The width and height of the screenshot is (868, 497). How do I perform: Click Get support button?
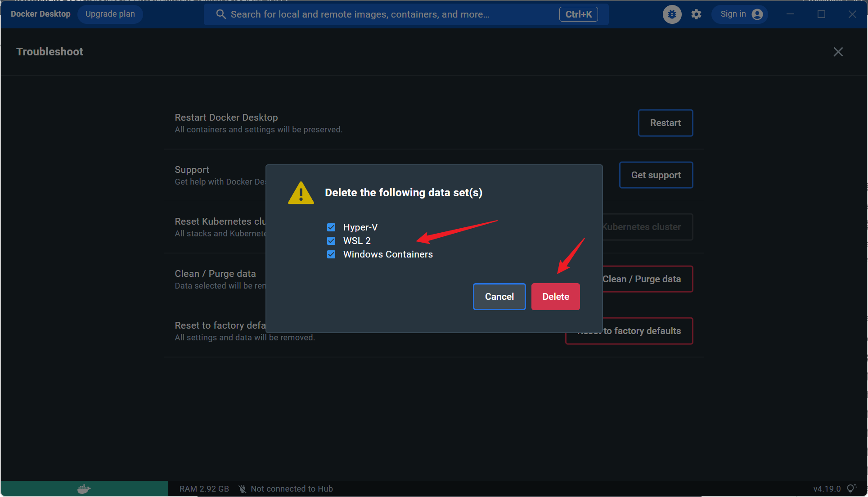(x=656, y=175)
